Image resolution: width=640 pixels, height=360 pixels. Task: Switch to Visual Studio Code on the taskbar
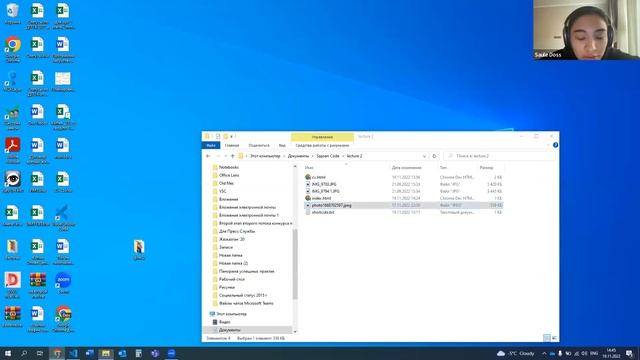pos(73,353)
